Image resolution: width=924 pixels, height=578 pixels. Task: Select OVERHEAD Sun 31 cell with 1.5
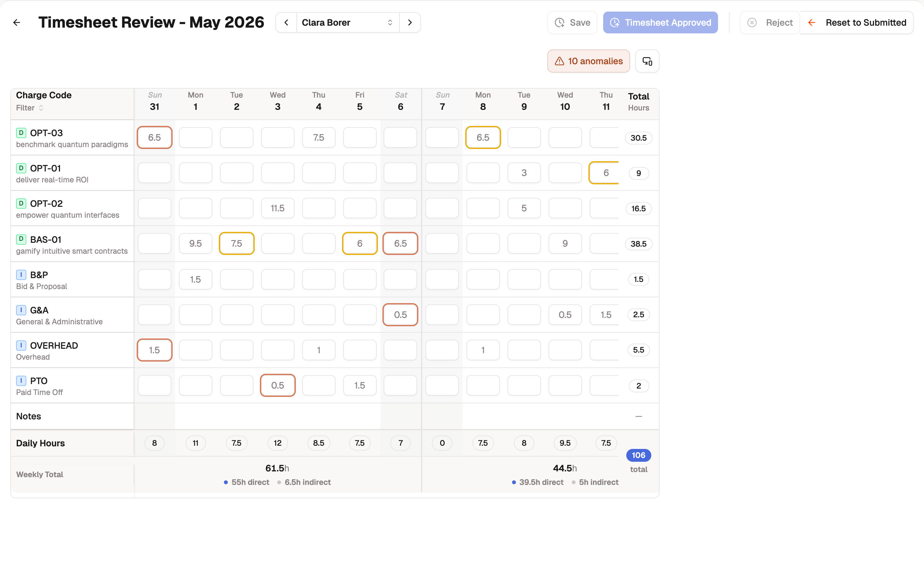point(155,350)
